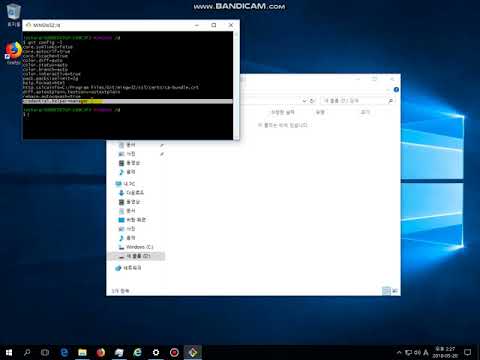Switch to File Explorer taskbar icon
Image resolution: width=480 pixels, height=360 pixels.
82,352
